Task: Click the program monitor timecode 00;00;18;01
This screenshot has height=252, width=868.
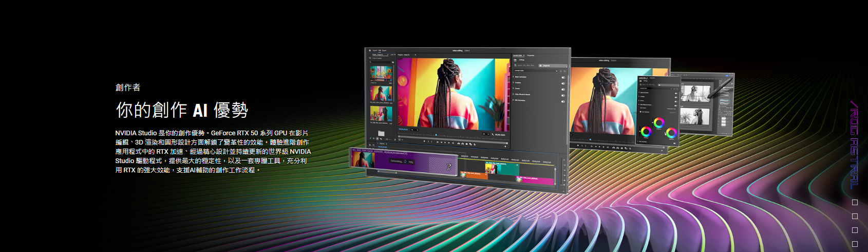Action: [x=500, y=135]
